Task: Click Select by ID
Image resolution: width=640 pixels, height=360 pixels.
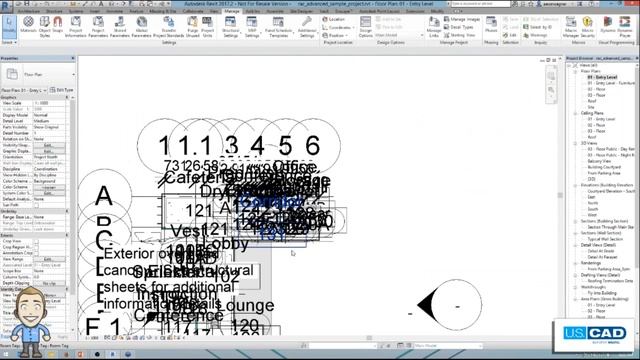Action: [x=537, y=27]
